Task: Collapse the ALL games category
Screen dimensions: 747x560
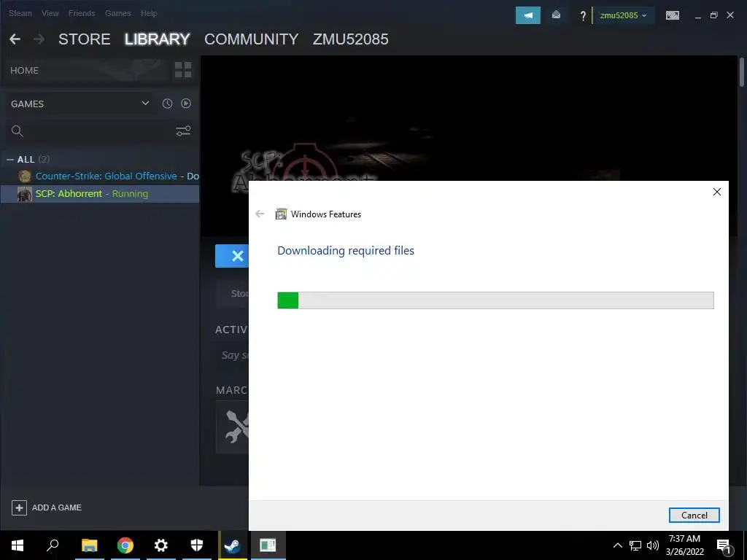Action: (10, 160)
